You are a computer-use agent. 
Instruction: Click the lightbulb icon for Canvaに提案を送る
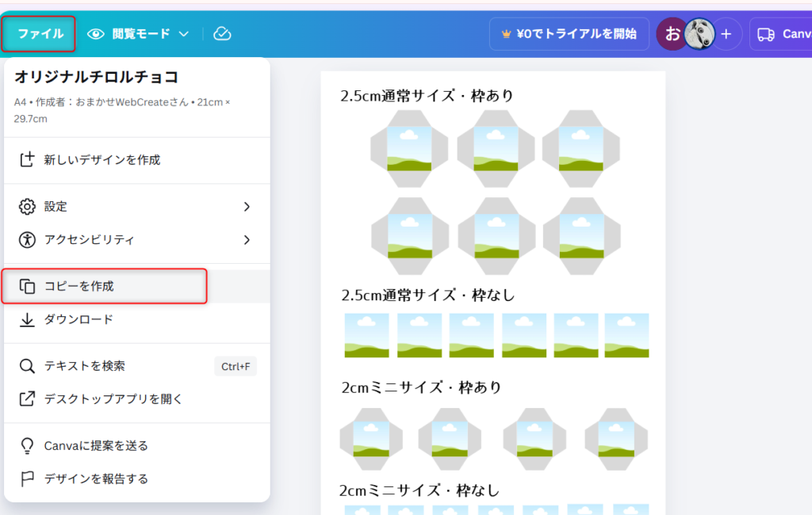coord(28,446)
